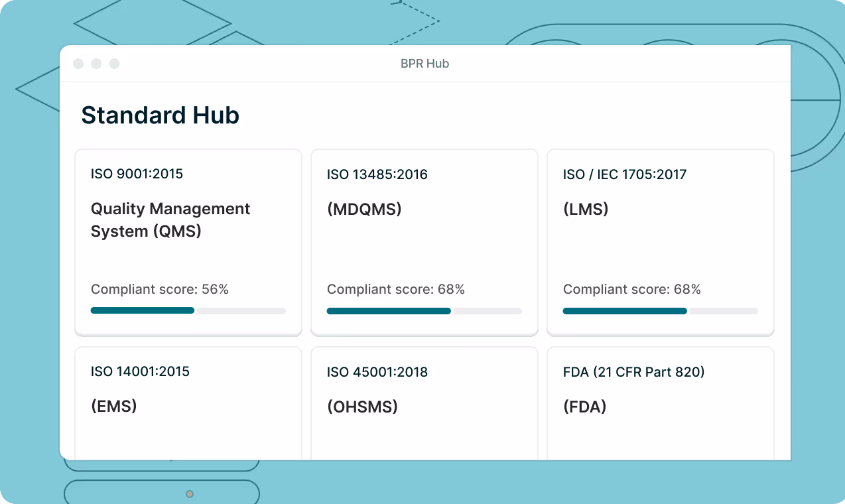845x504 pixels.
Task: Open the ISO 13485:2016 standard card
Action: pyautogui.click(x=424, y=242)
